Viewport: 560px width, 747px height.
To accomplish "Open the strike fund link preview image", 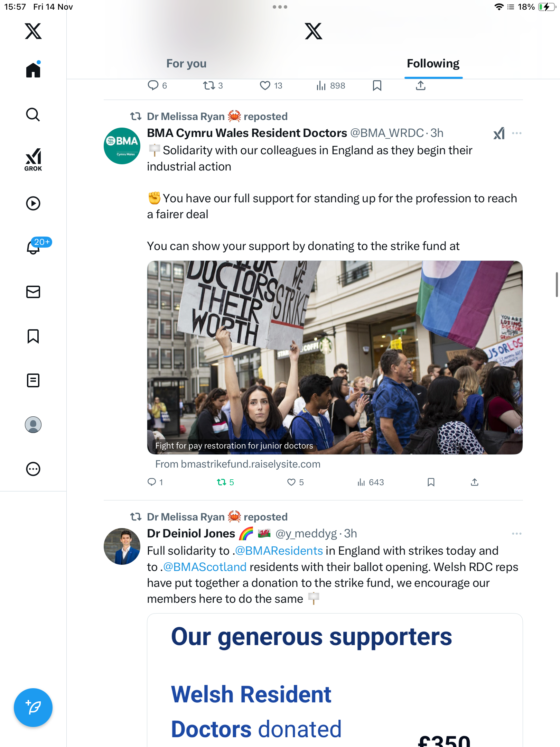I will click(x=335, y=357).
